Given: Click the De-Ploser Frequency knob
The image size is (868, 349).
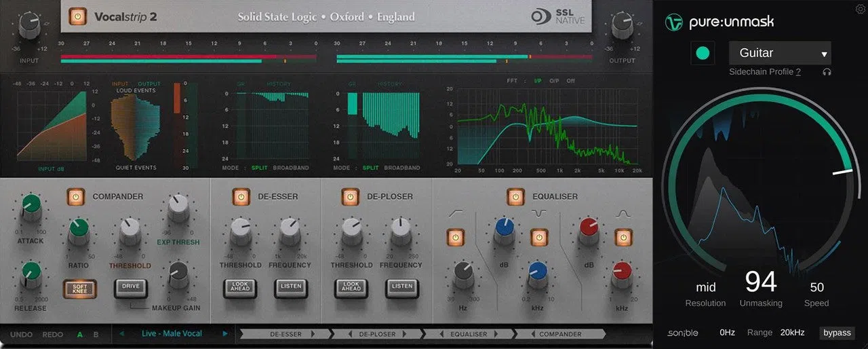Looking at the screenshot, I should [x=401, y=232].
